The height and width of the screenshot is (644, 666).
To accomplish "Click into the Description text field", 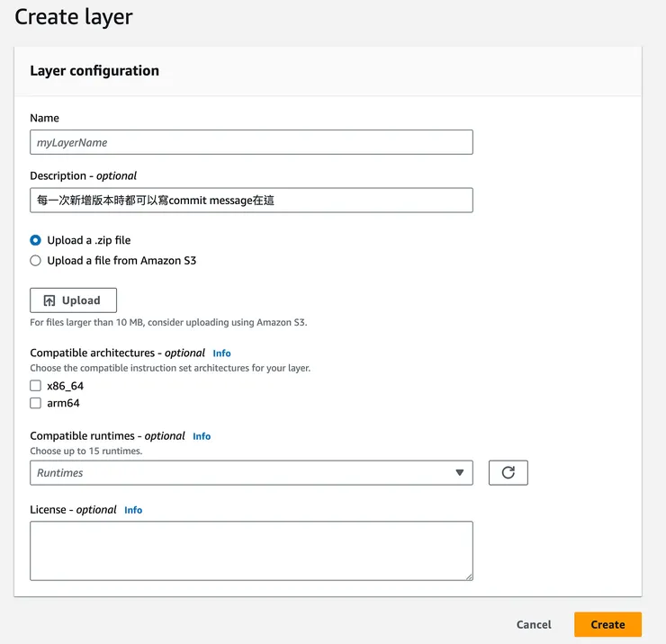I will pos(251,200).
